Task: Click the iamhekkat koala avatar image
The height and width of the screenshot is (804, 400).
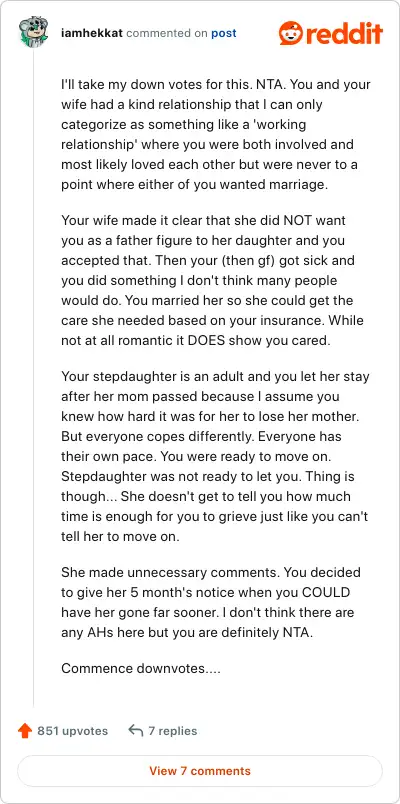Action: click(33, 32)
